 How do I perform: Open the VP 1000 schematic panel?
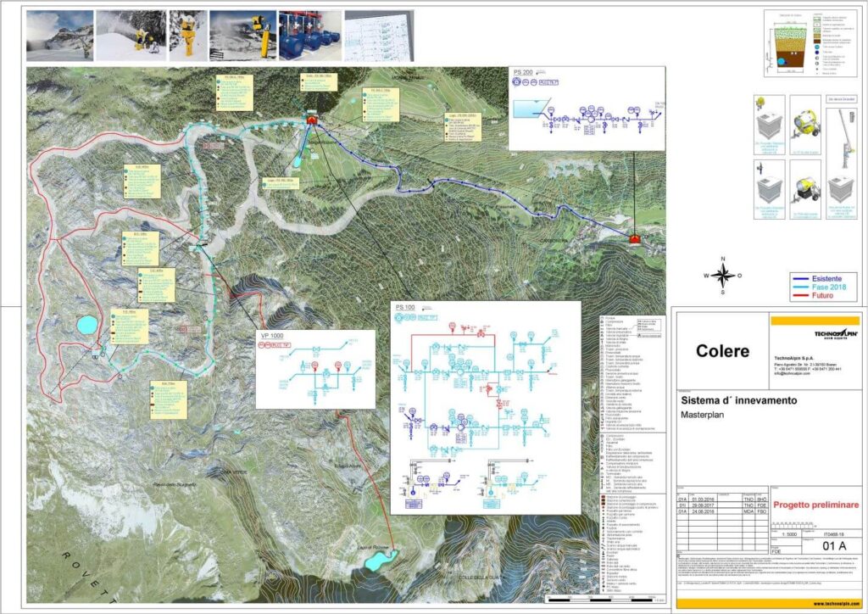coord(315,369)
